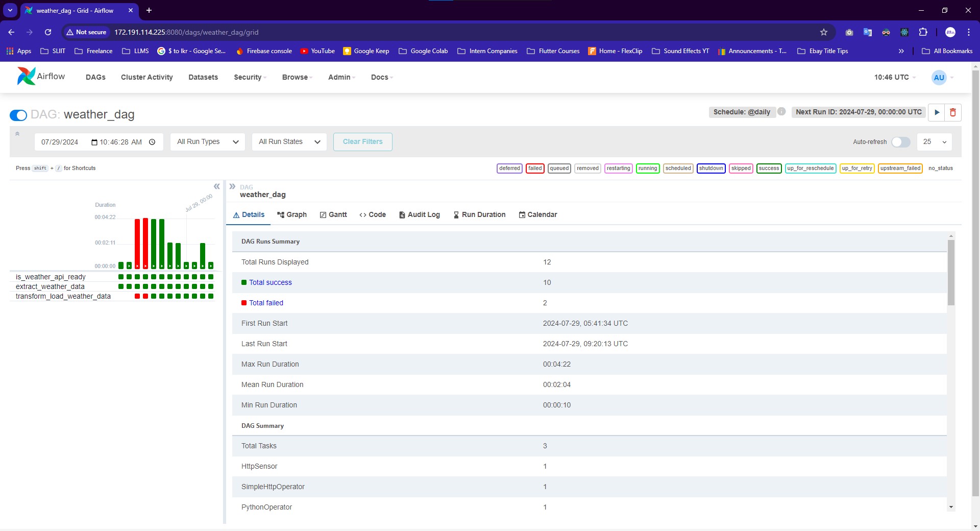The height and width of the screenshot is (531, 980).
Task: Expand the Browse menu
Action: pyautogui.click(x=298, y=77)
